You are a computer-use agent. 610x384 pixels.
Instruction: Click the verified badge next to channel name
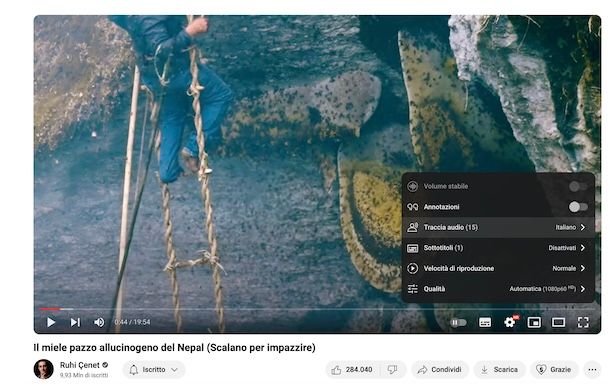tap(105, 365)
